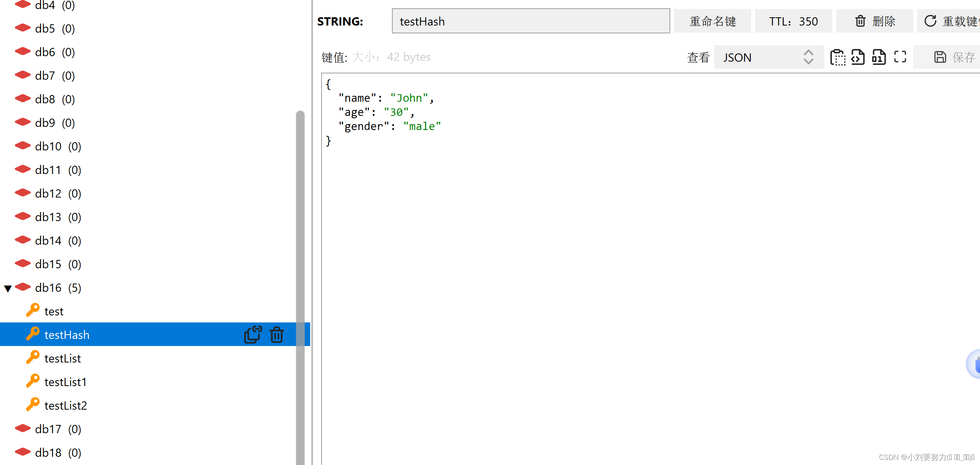The image size is (980, 465).
Task: Click the testHash key name field
Action: tap(530, 21)
